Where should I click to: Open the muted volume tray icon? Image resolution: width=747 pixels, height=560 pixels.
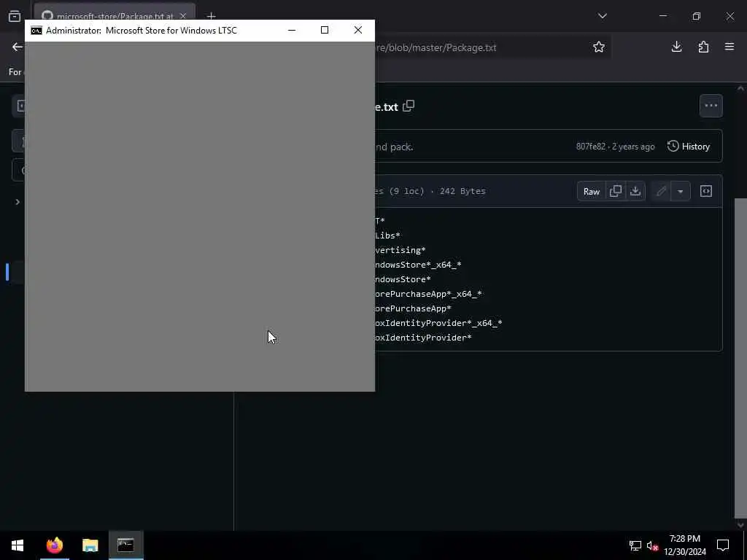point(653,545)
